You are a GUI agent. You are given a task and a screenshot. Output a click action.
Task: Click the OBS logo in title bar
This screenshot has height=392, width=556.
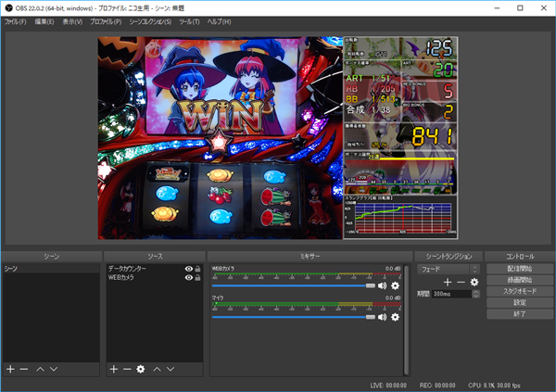pyautogui.click(x=9, y=7)
